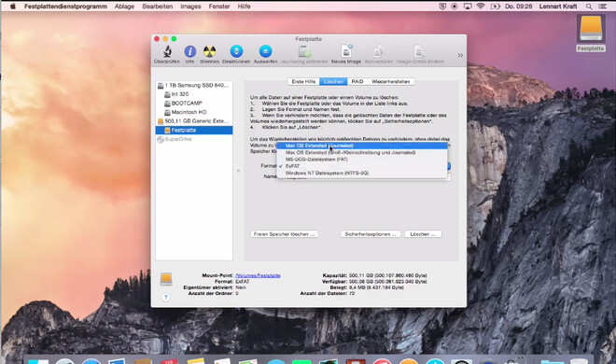Image resolution: width=616 pixels, height=364 pixels.
Task: Choose Mac OS Extended Groß-/Kleinschreibung Journaled option
Action: coord(362,152)
